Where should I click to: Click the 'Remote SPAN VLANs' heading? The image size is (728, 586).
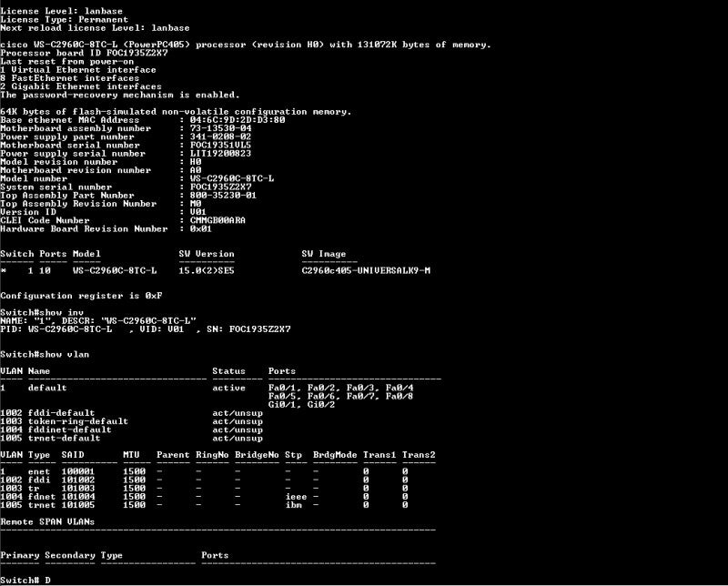[47, 521]
